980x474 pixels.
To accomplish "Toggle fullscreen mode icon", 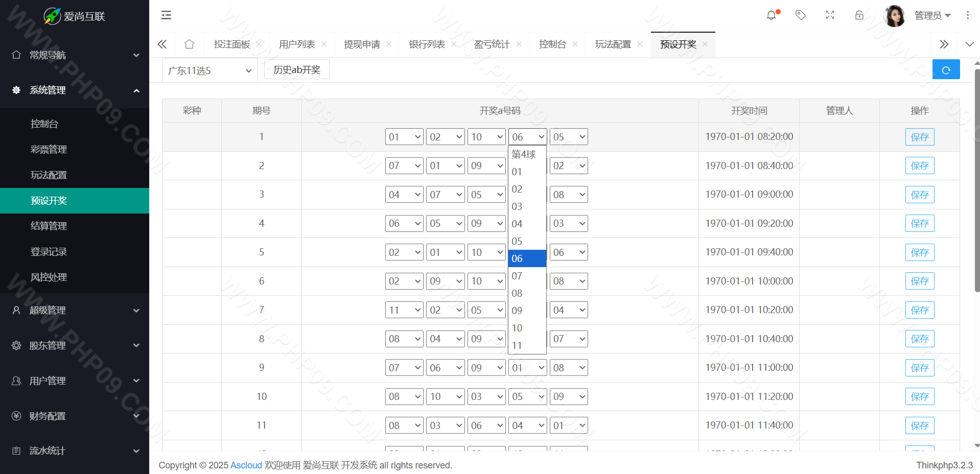I will pos(830,15).
